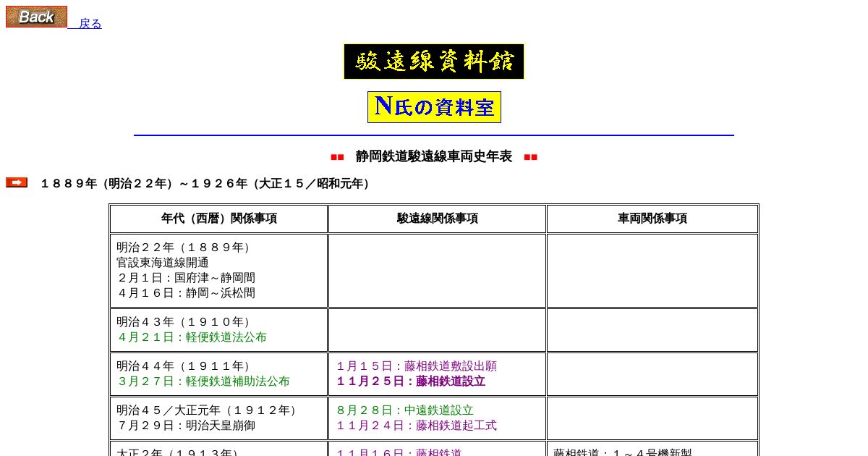
Task: Select the entry 4月16日:静岡～浜松間
Action: tap(186, 293)
